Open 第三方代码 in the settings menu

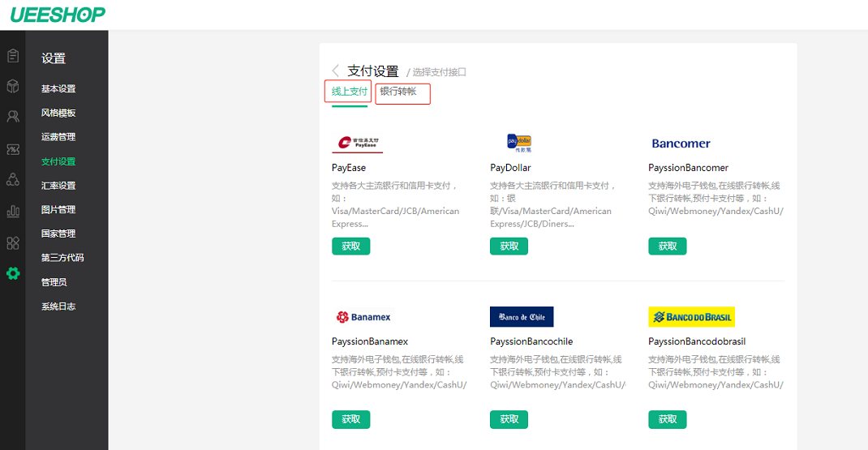[x=62, y=257]
